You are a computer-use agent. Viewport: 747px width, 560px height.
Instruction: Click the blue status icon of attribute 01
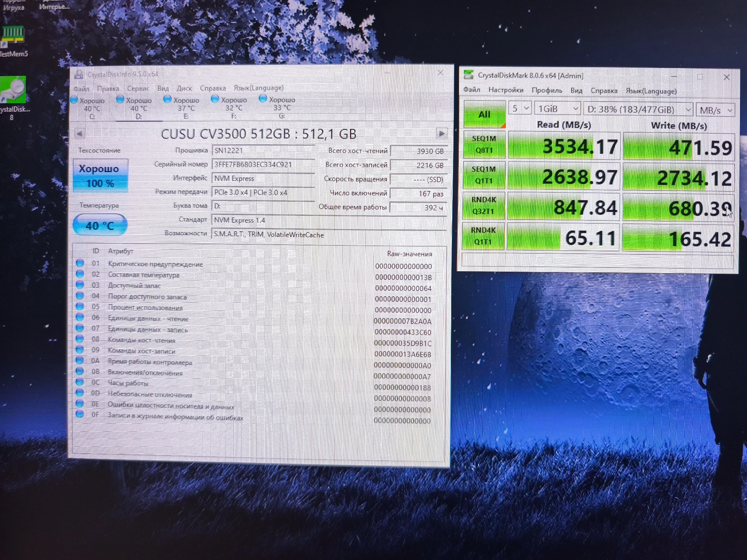(80, 263)
